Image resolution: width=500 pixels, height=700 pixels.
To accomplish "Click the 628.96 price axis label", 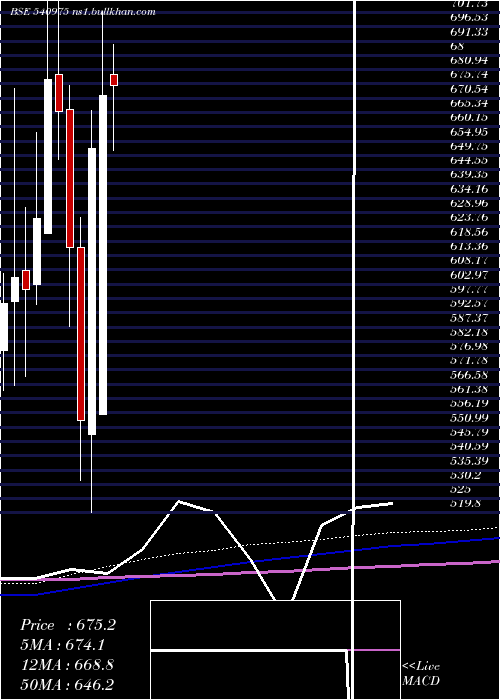I will [469, 203].
